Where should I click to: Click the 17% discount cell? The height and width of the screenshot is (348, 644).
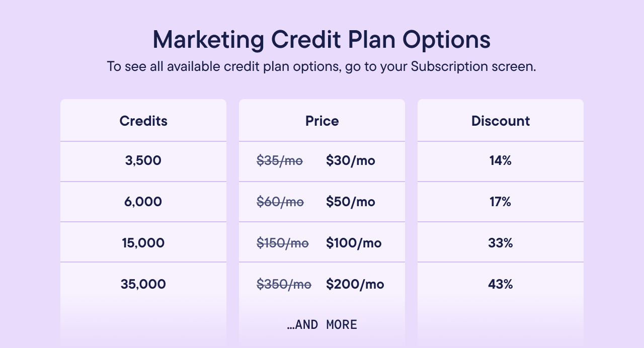[501, 202]
